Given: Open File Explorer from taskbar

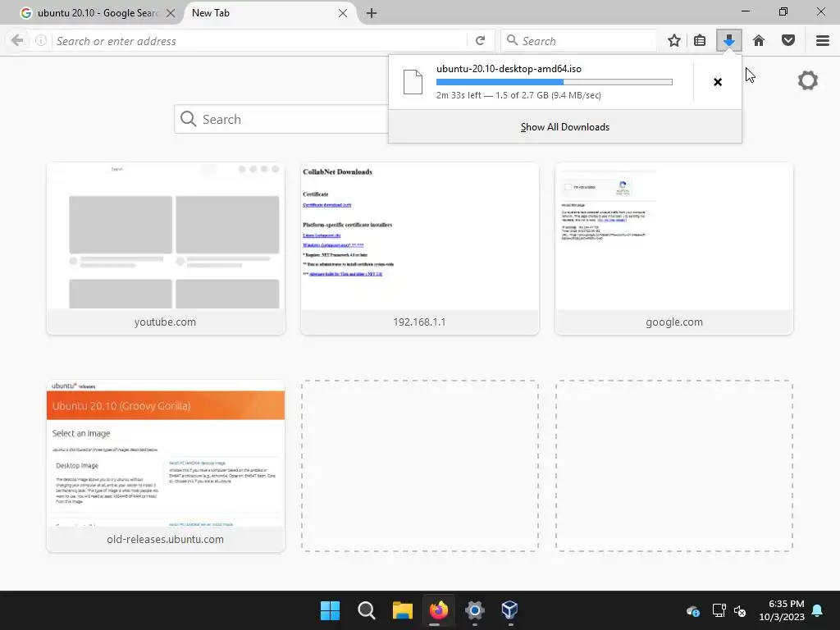Looking at the screenshot, I should pyautogui.click(x=402, y=610).
